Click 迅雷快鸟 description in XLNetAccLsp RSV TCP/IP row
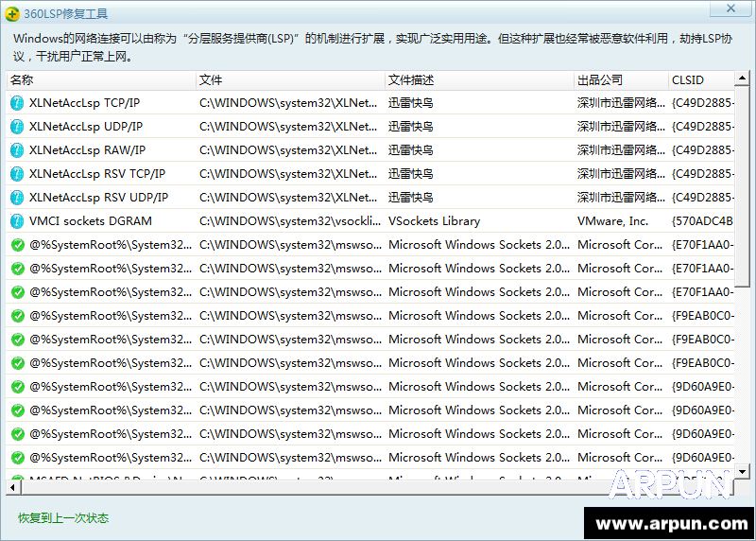Image resolution: width=756 pixels, height=541 pixels. coord(411,174)
